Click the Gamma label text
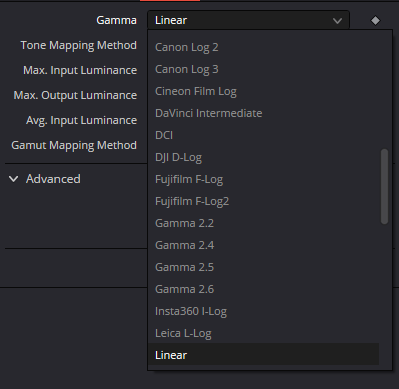Image resolution: width=399 pixels, height=389 pixels. point(116,20)
